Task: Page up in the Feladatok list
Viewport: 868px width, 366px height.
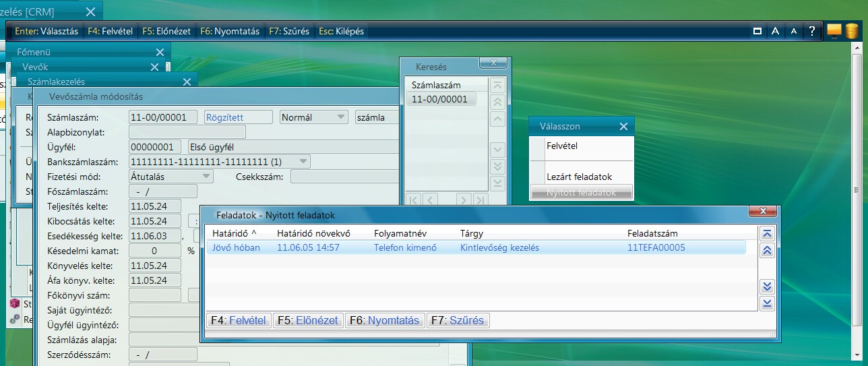Action: tap(766, 251)
